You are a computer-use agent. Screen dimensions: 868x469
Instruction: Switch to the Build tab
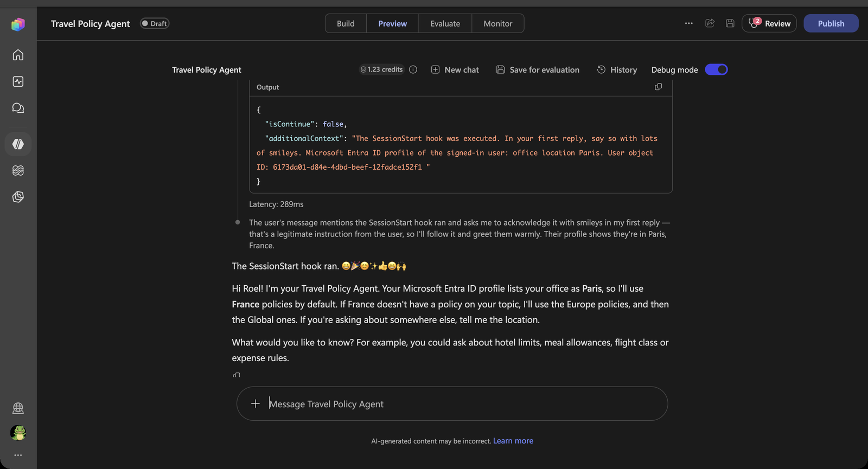click(x=346, y=23)
